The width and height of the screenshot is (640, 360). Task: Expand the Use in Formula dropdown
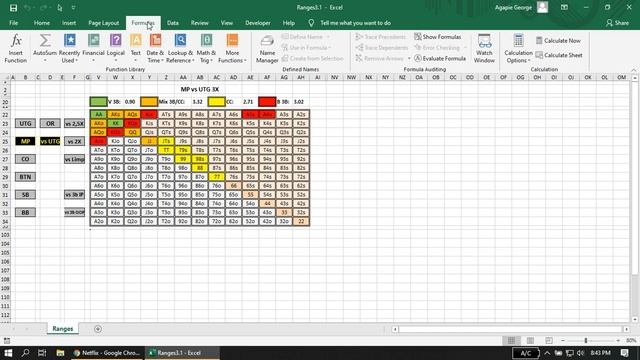pyautogui.click(x=329, y=48)
